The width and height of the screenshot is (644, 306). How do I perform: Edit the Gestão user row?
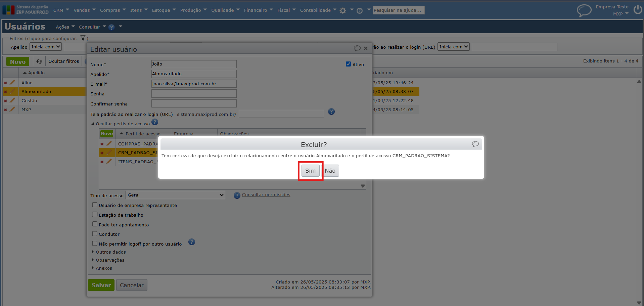click(x=12, y=100)
